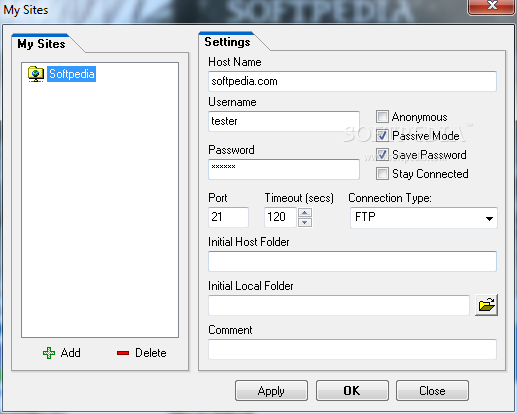Click the Apply button
This screenshot has height=414, width=517.
pos(271,391)
